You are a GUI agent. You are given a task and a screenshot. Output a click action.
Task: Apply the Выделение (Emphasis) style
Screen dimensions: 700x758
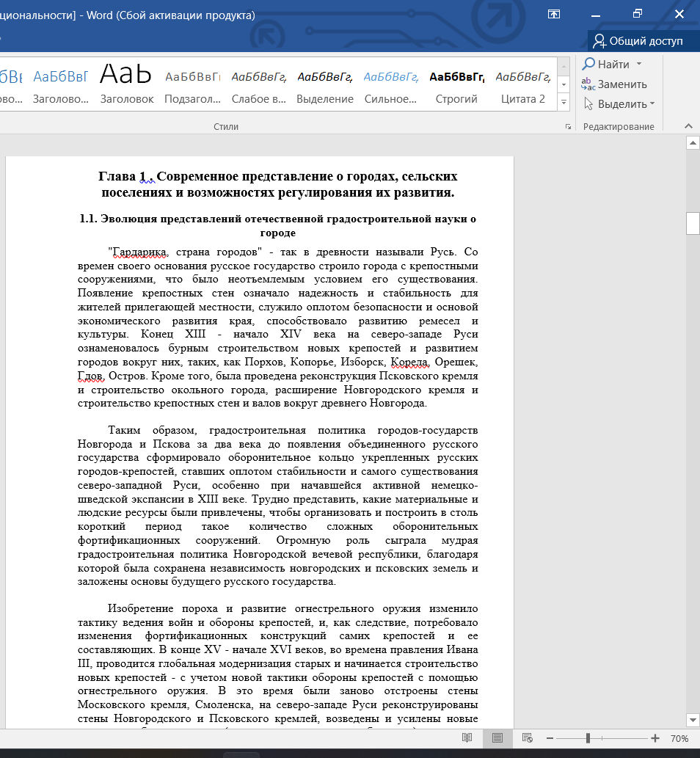(x=325, y=86)
